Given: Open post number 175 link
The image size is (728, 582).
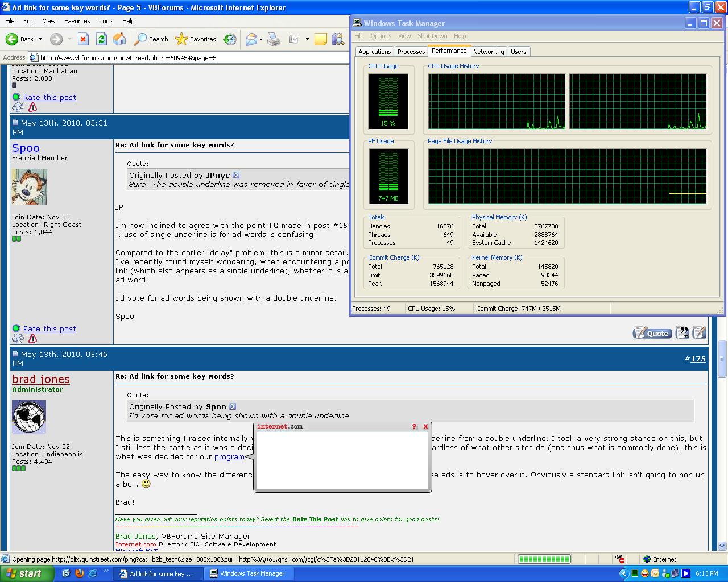Looking at the screenshot, I should coord(698,359).
